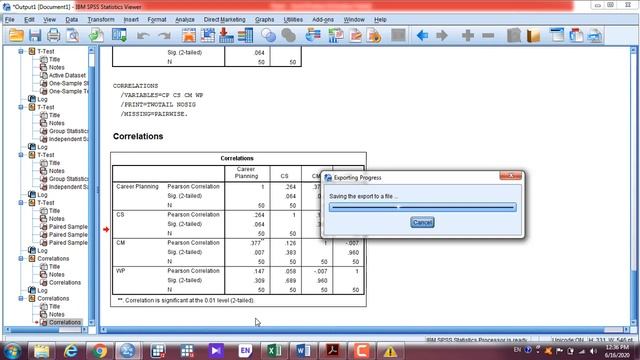Select highlighted Correlations item at outline bottom
The height and width of the screenshot is (360, 640).
65,322
